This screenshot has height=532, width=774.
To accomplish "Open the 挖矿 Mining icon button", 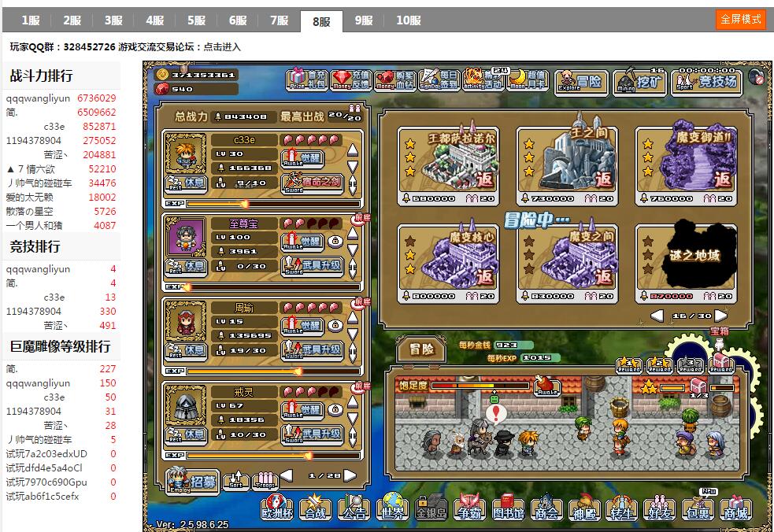I will pos(639,81).
